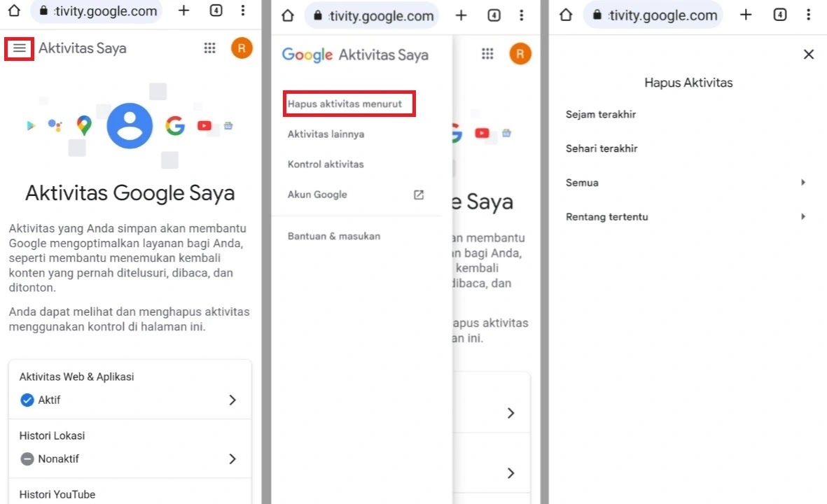This screenshot has width=827, height=504.
Task: Tap Aktivitas Web & Aplikasi label
Action: 76,377
